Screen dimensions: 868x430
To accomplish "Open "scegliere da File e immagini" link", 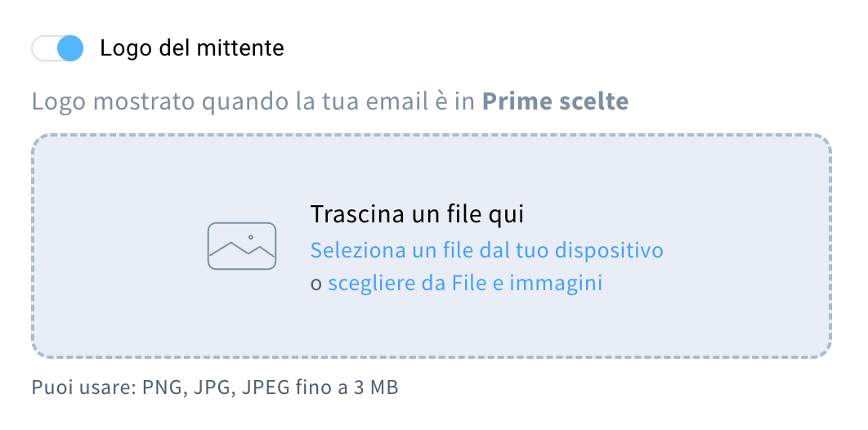I will pyautogui.click(x=464, y=284).
